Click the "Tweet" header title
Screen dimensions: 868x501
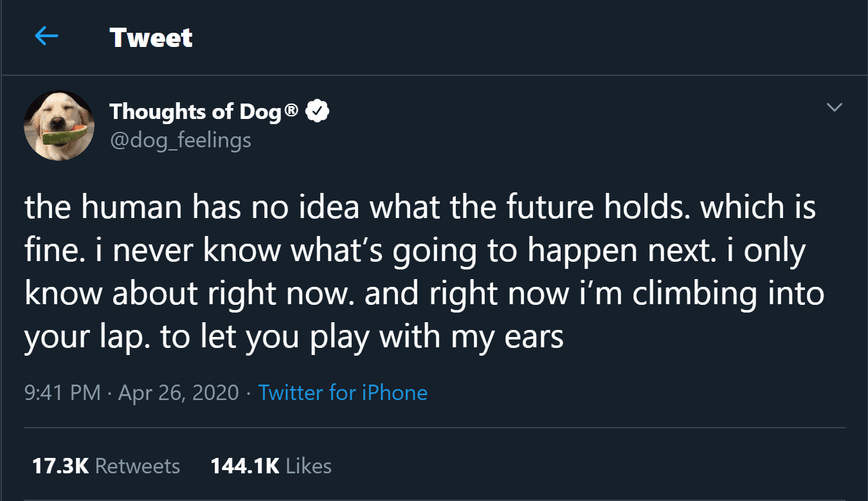pos(150,37)
